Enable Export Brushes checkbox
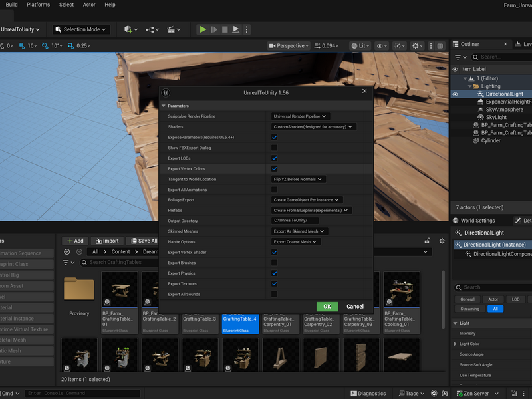 pyautogui.click(x=274, y=263)
